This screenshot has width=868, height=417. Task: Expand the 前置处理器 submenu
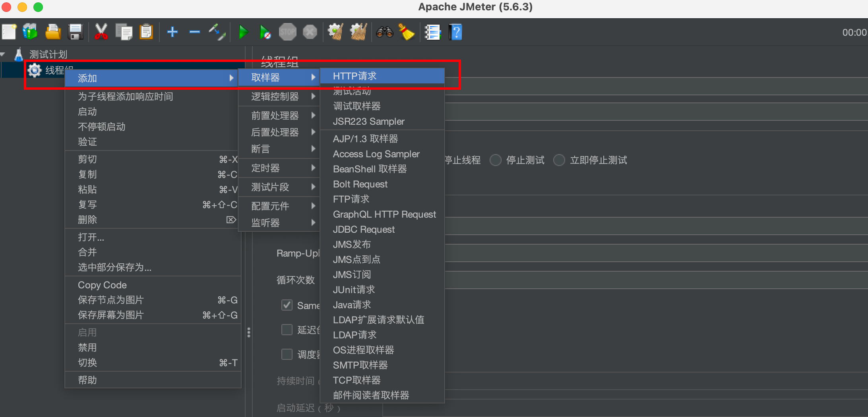pyautogui.click(x=279, y=116)
